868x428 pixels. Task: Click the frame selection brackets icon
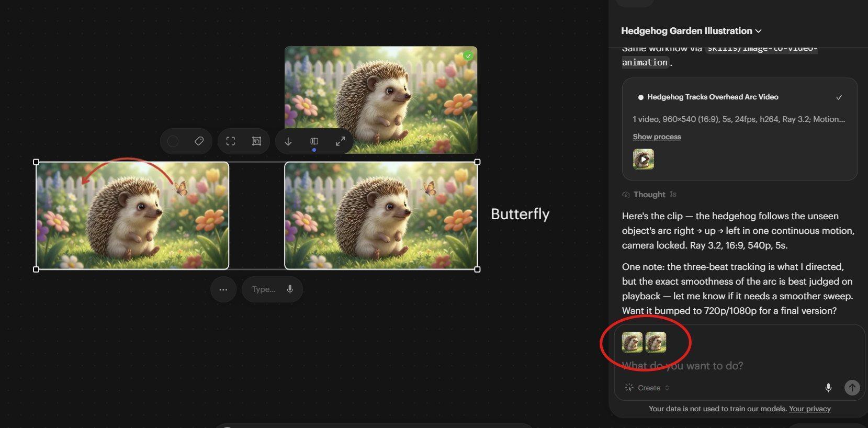point(231,141)
